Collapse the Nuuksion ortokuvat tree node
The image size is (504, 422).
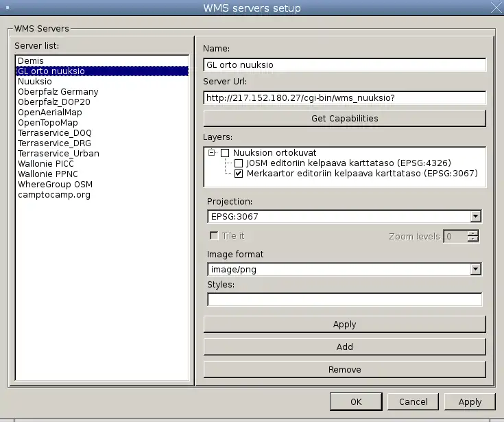pyautogui.click(x=212, y=153)
